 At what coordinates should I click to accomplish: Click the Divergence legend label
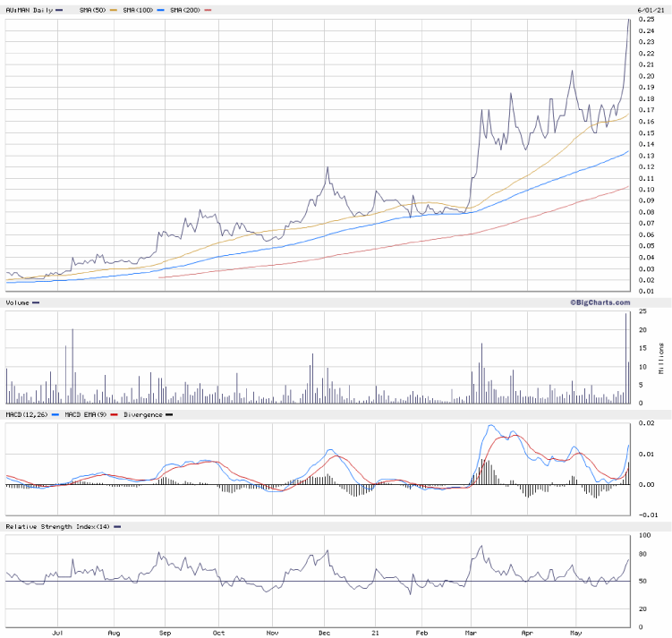pos(143,414)
